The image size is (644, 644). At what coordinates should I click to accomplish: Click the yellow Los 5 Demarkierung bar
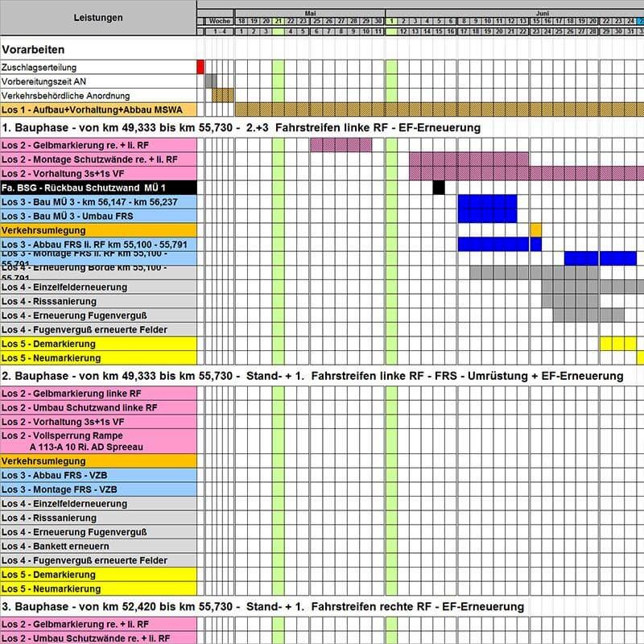(x=618, y=344)
